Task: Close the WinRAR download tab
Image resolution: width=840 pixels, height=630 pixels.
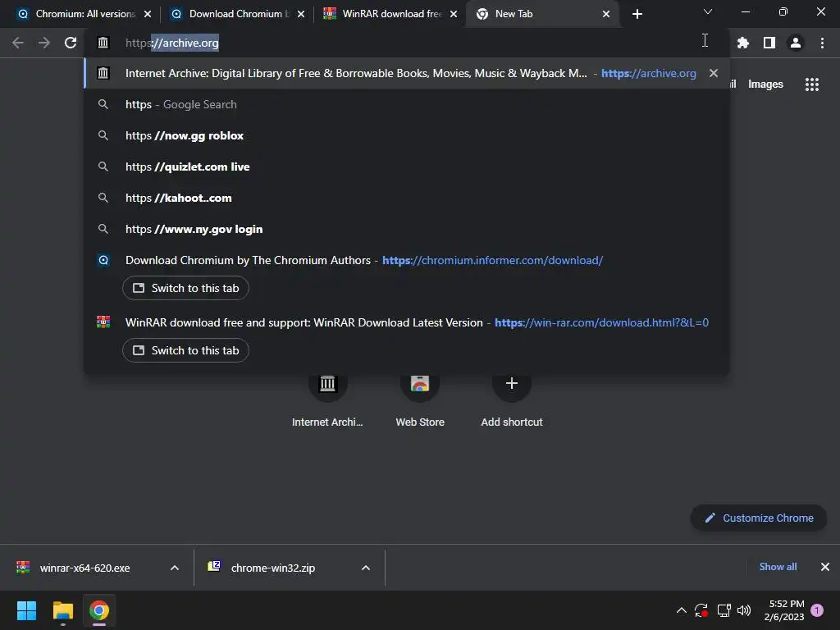Action: click(x=454, y=14)
